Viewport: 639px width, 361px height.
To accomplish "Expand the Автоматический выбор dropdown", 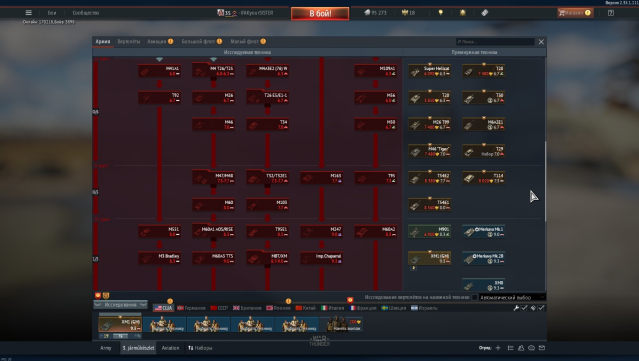I will pyautogui.click(x=511, y=297).
